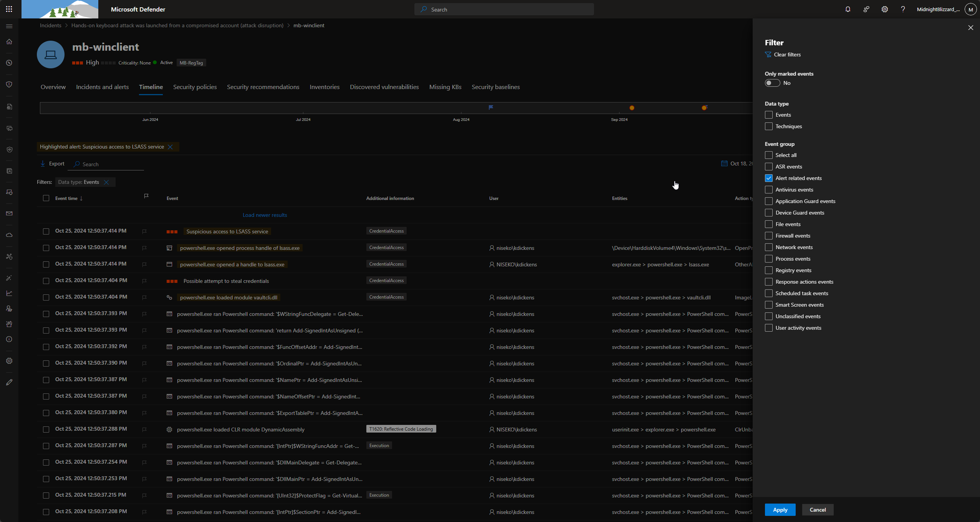Select Email & collaboration mail icon in sidebar

tap(10, 213)
